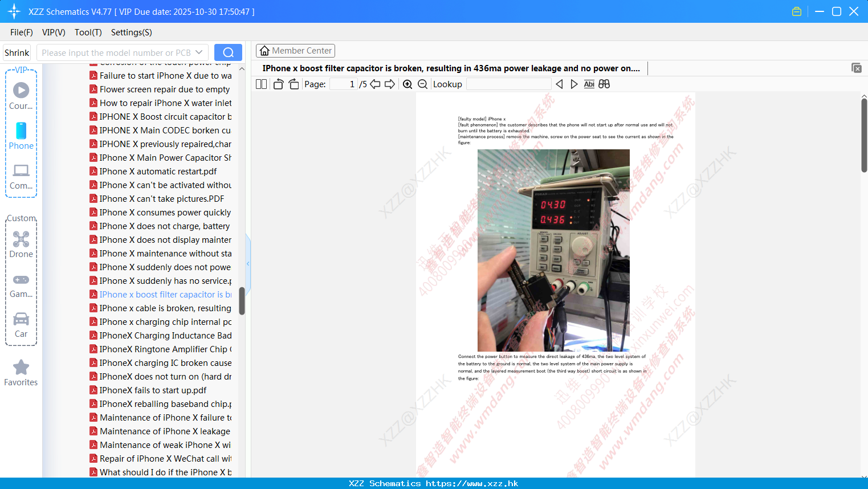Select the IPhone x boost filter capacitor document tab

point(451,68)
